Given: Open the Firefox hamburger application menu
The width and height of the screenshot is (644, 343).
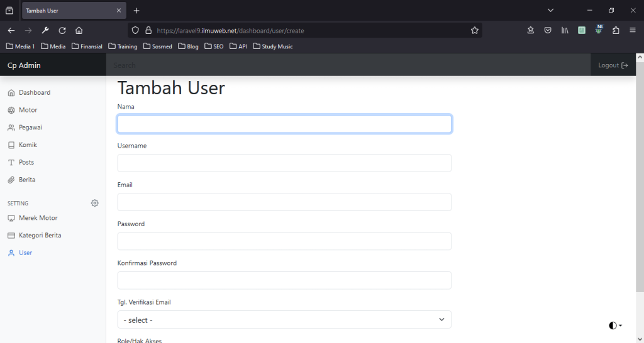Looking at the screenshot, I should coord(633,30).
